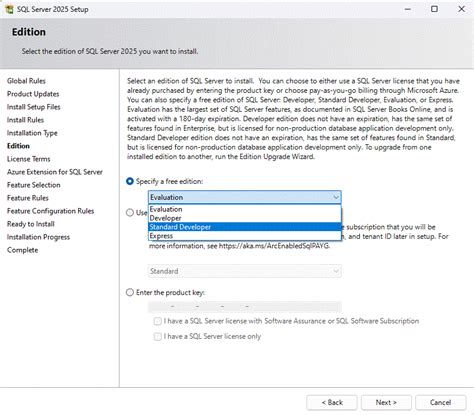The image size is (474, 415).
Task: Check 'I have a SQL Server license only'
Action: tap(157, 336)
